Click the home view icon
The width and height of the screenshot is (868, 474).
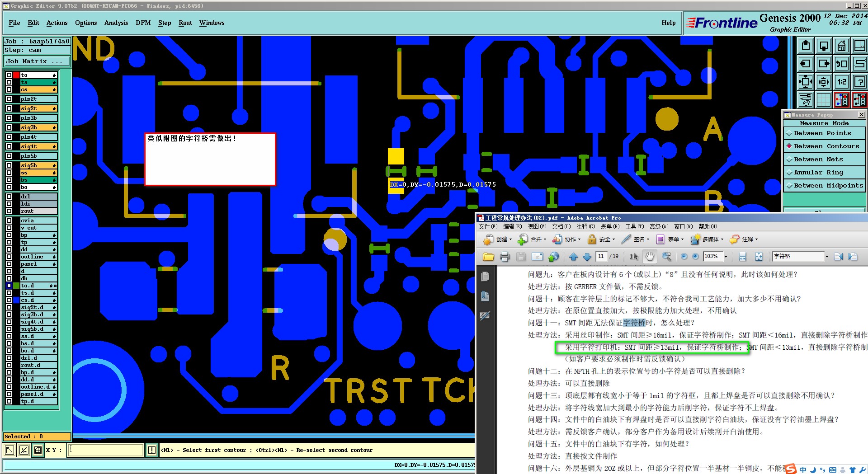coord(842,46)
